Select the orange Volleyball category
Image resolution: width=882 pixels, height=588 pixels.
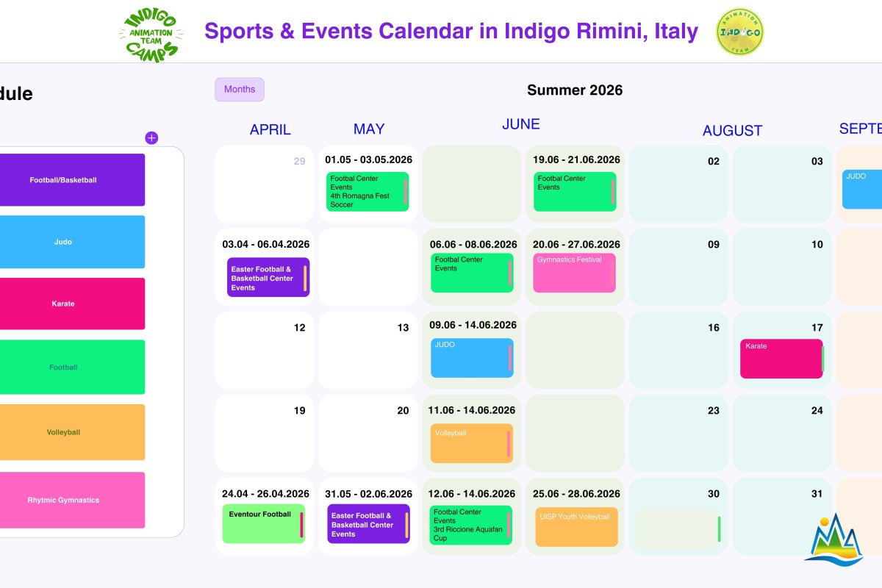[x=63, y=432]
